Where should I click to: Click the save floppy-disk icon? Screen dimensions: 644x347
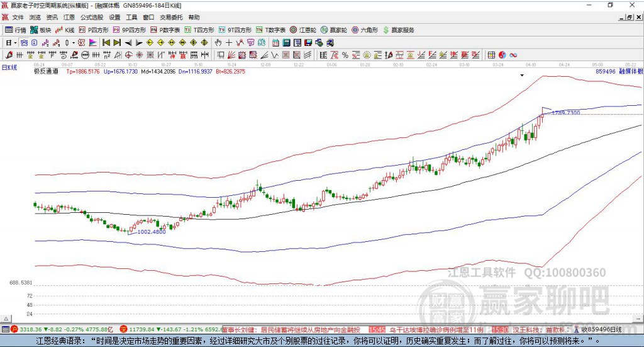(x=308, y=43)
